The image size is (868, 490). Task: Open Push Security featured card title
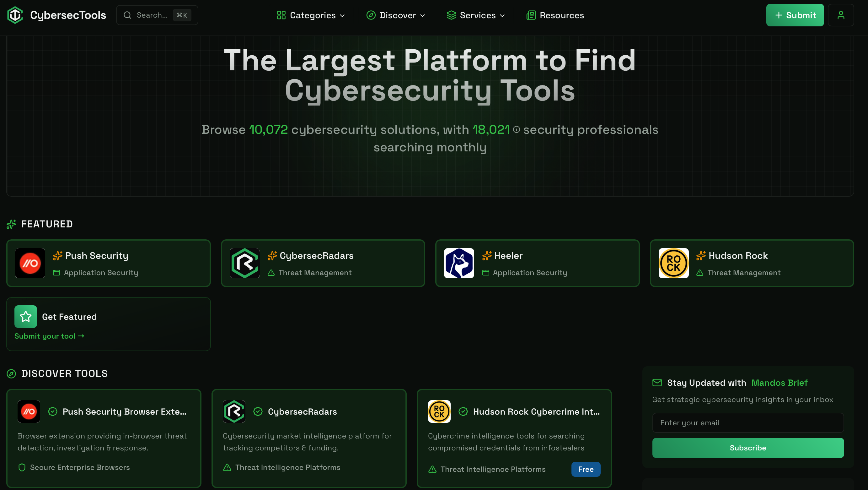(x=97, y=255)
